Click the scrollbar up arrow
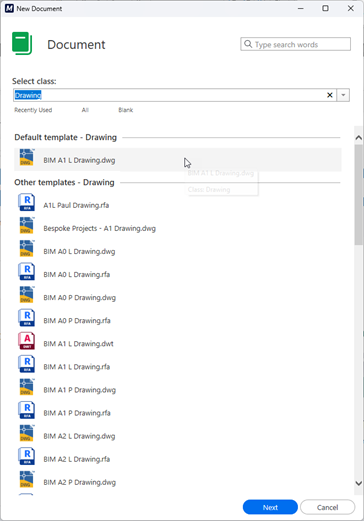The image size is (364, 521). click(359, 137)
